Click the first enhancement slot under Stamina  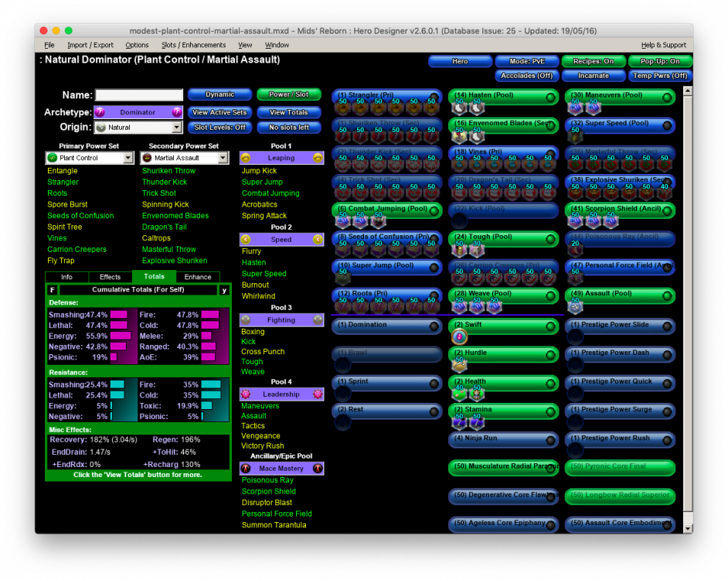pyautogui.click(x=458, y=422)
